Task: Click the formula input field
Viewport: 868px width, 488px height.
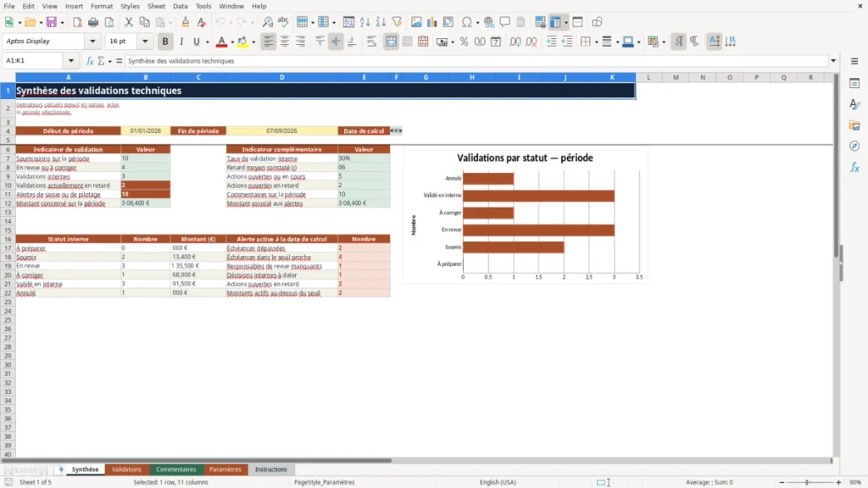Action: 476,61
